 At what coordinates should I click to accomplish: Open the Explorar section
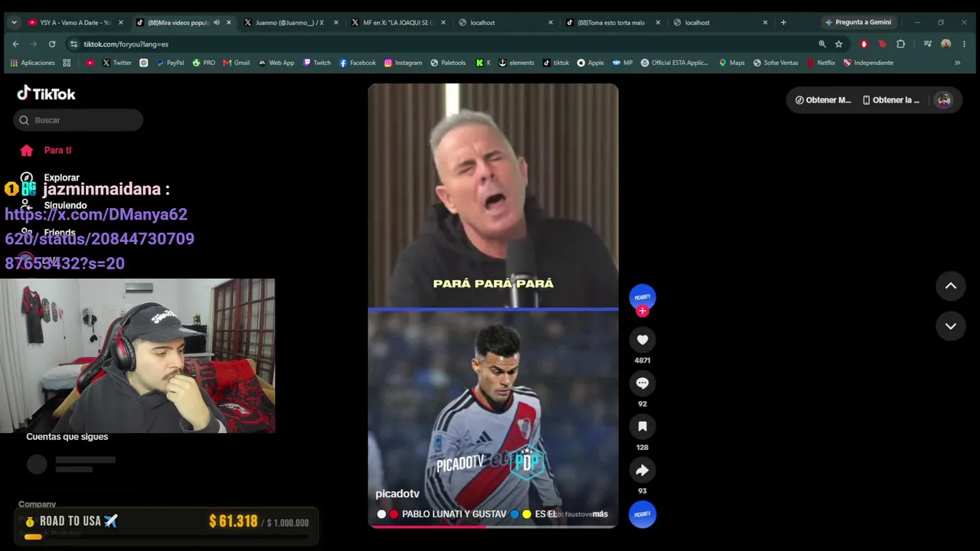tap(51, 178)
